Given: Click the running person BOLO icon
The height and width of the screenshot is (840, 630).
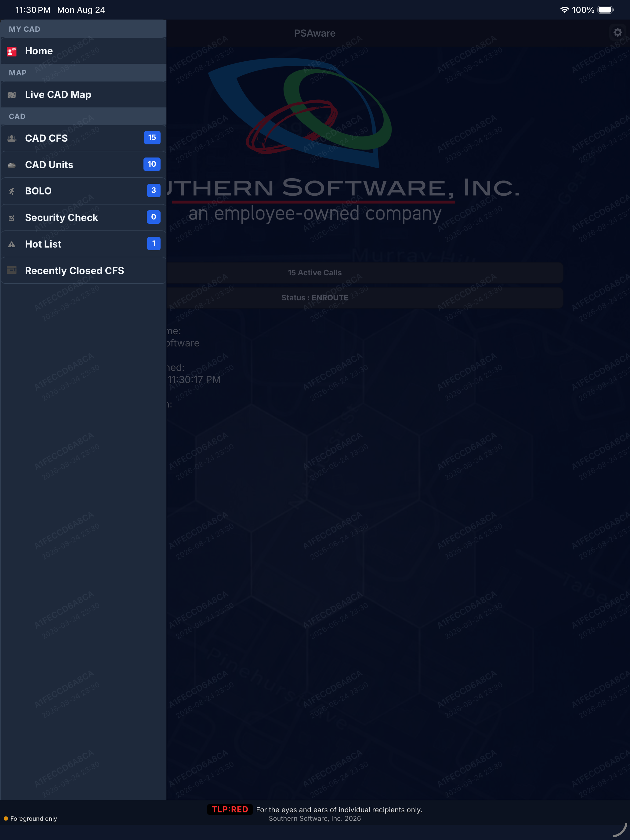Looking at the screenshot, I should (12, 191).
